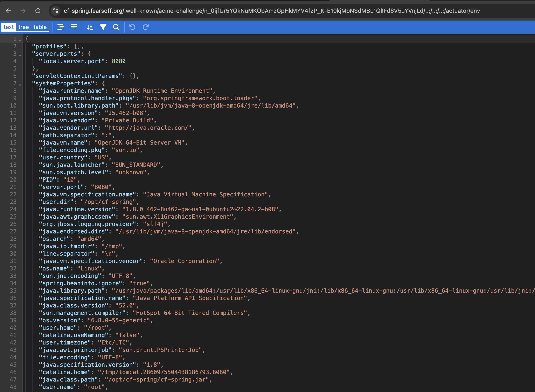Collapse the server.ports object fold arrow
Screen dimensions: 535x392
point(20,55)
